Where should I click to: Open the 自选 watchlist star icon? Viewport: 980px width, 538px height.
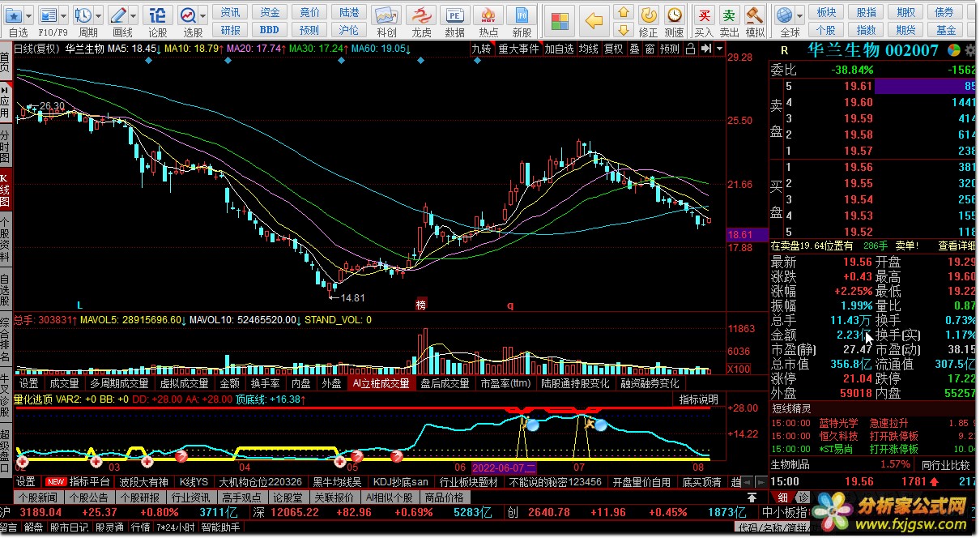[12, 15]
